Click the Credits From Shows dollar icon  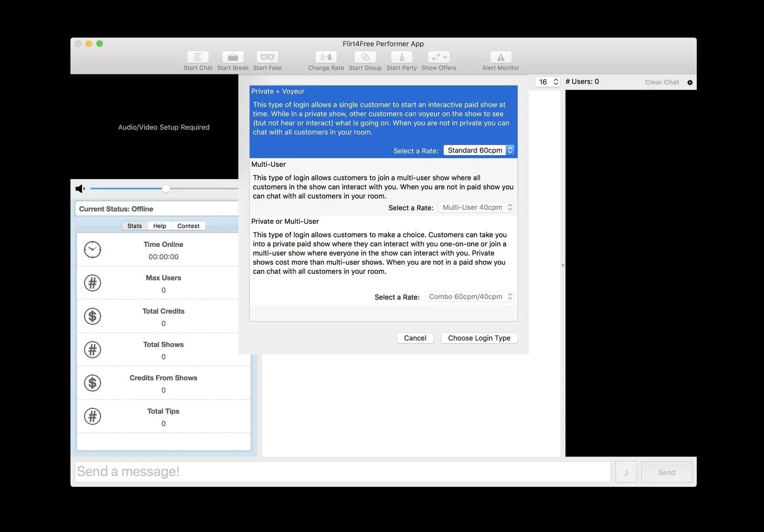coord(92,383)
